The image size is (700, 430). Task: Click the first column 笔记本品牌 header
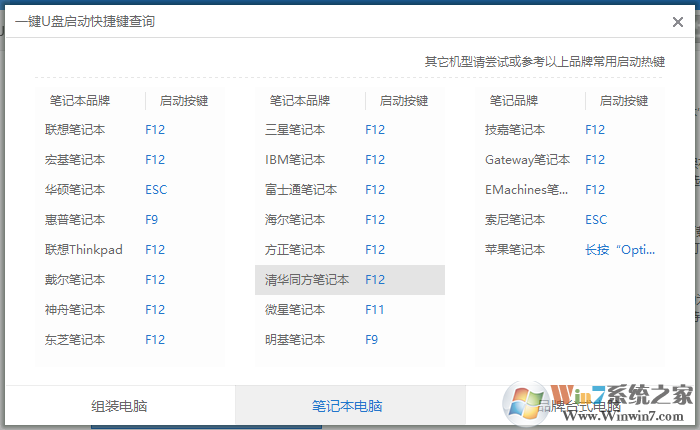pyautogui.click(x=80, y=100)
